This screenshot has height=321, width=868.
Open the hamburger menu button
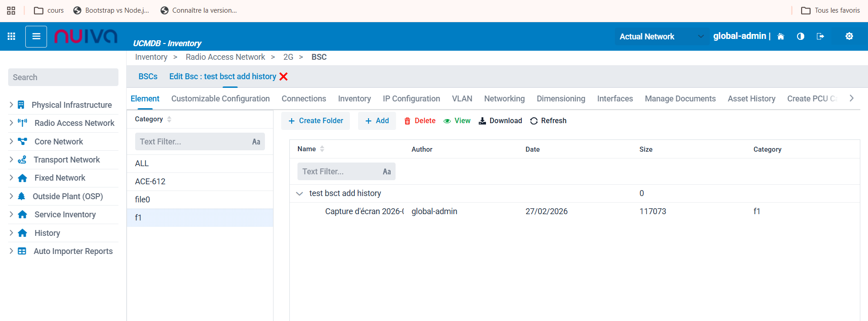(36, 37)
